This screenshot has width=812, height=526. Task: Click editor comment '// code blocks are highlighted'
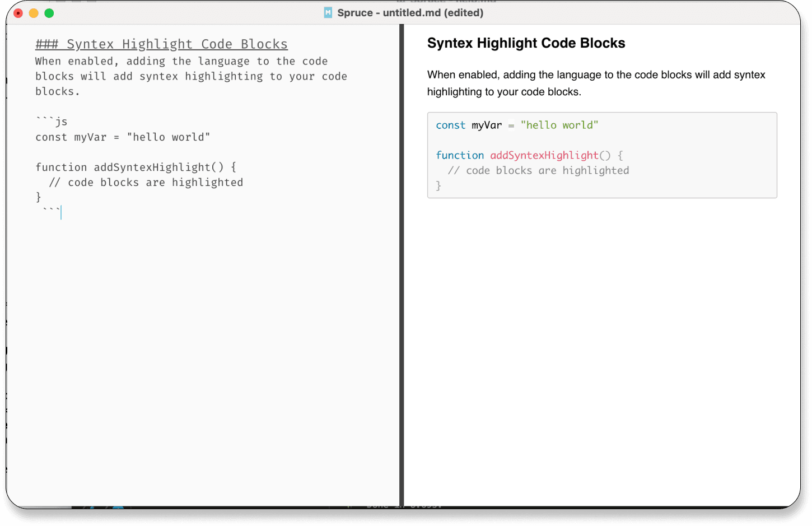click(x=146, y=183)
